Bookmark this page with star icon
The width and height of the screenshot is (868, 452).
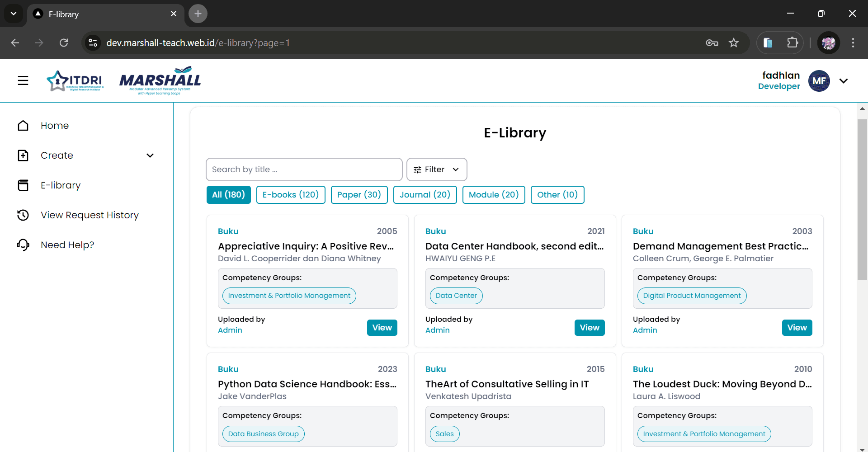[733, 43]
